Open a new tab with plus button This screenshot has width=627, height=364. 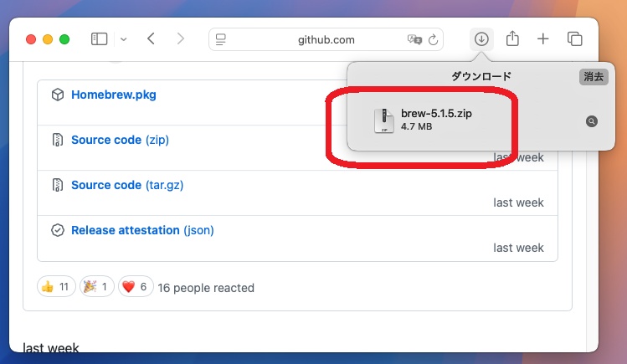(x=542, y=39)
